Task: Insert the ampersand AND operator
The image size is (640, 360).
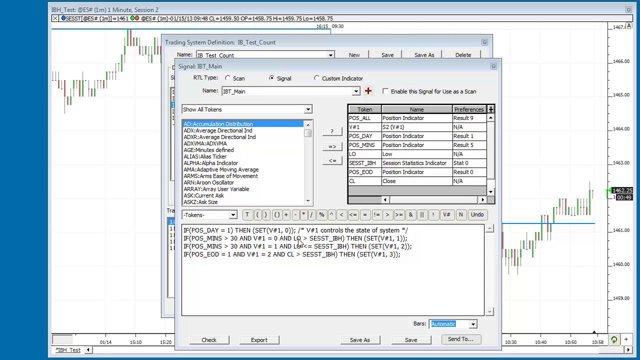Action: (x=411, y=215)
